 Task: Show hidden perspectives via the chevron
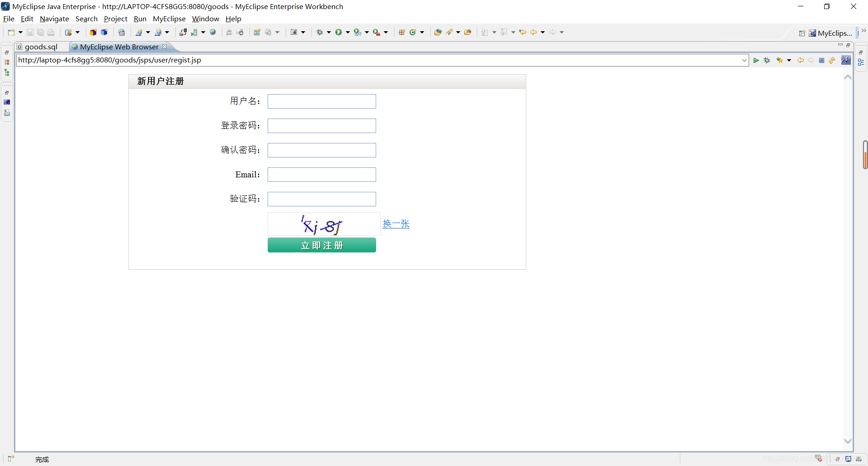[x=863, y=31]
